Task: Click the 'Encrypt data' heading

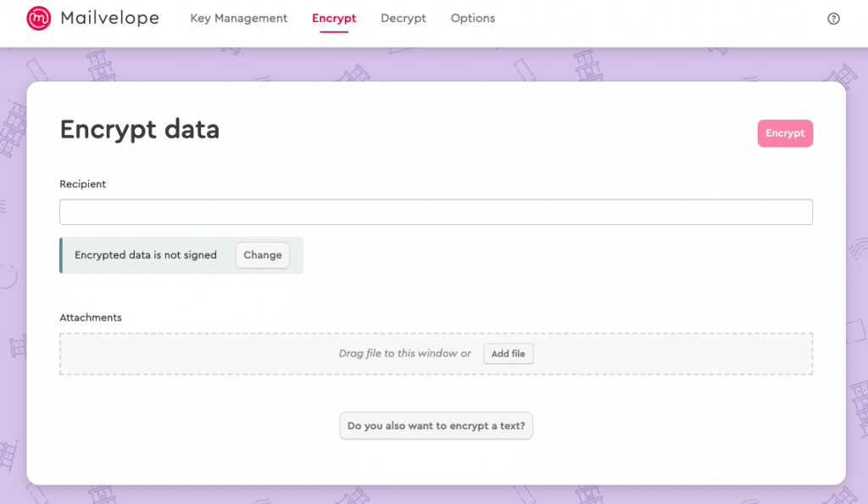Action: click(140, 130)
